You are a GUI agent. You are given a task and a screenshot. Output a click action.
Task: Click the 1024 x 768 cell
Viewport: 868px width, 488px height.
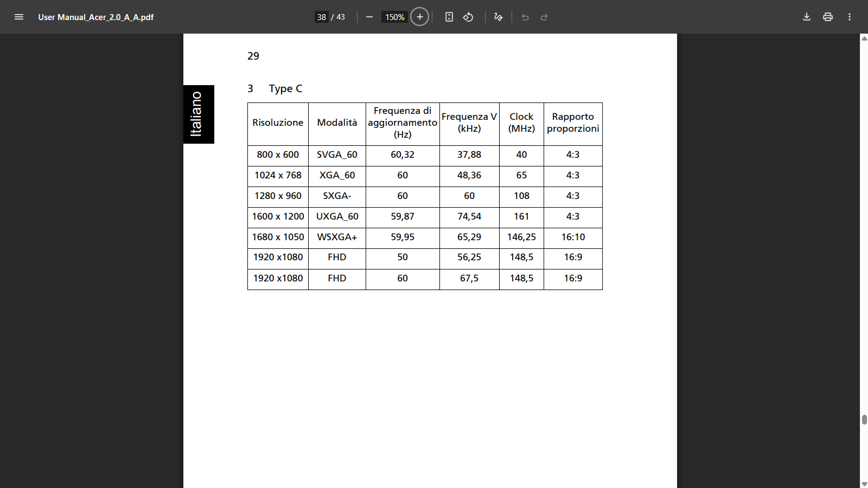click(278, 175)
